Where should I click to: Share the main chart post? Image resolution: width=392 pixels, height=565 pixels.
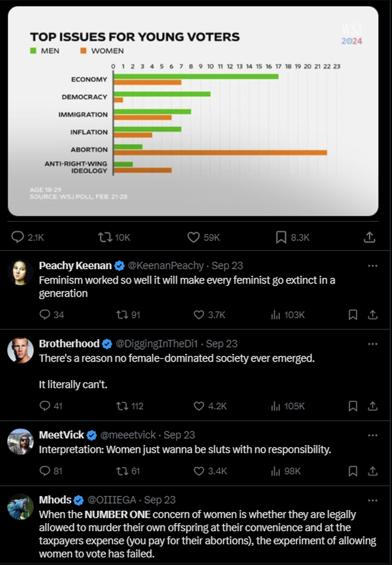click(x=370, y=237)
